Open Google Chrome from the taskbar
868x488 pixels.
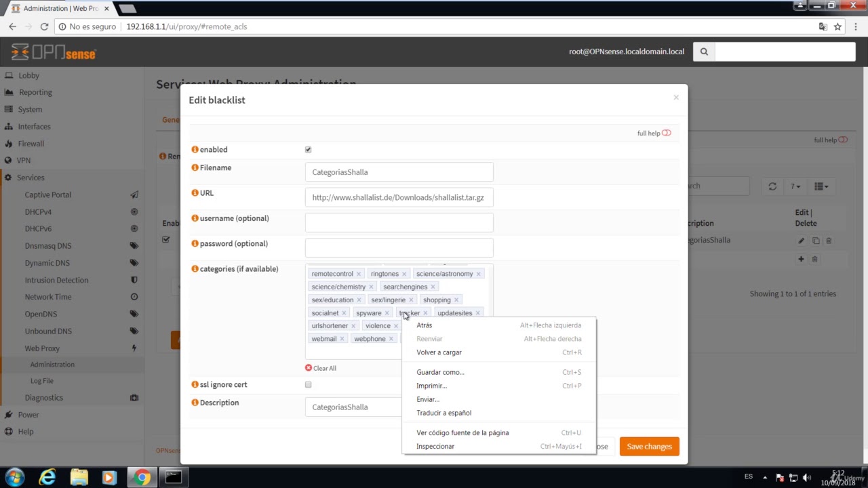[142, 477]
